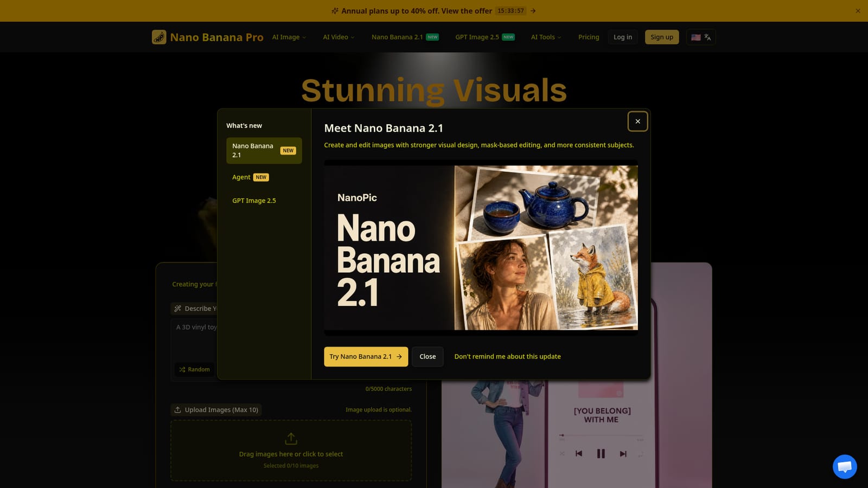Click the View the offer banner text
Viewport: 868px width, 488px height.
pyautogui.click(x=467, y=11)
